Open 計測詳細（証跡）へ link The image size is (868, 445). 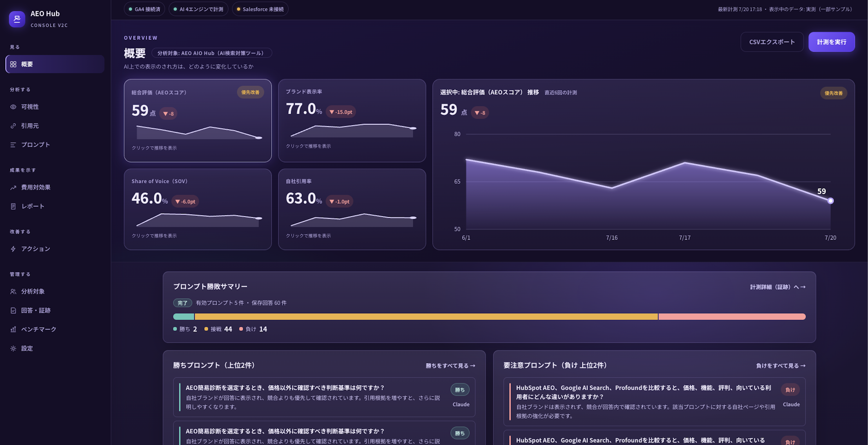[778, 287]
